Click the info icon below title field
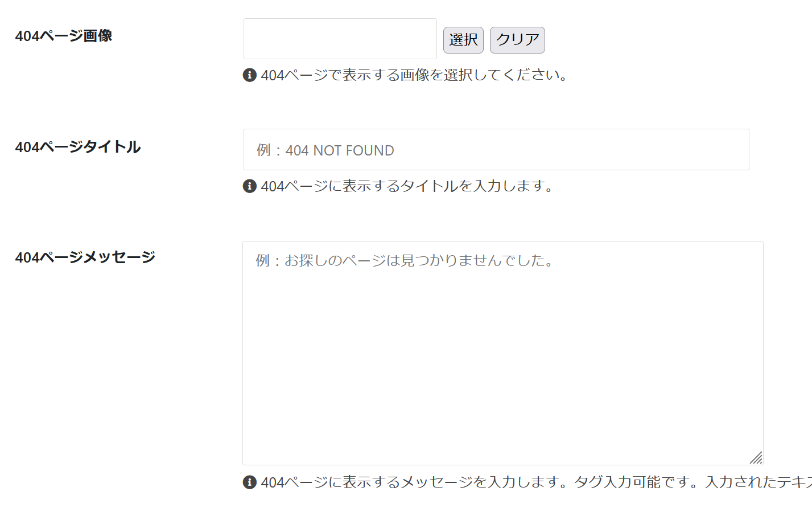Image resolution: width=812 pixels, height=516 pixels. coord(250,186)
